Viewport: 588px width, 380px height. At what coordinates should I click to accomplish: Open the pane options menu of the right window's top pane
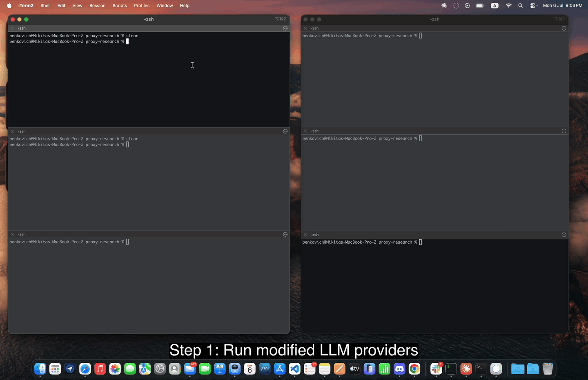pos(564,28)
